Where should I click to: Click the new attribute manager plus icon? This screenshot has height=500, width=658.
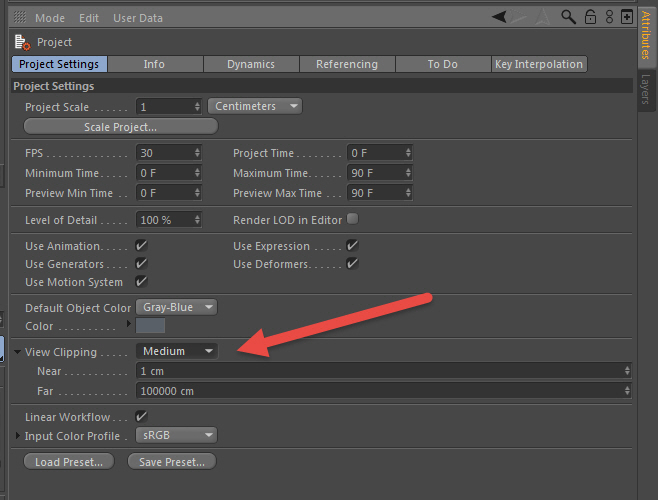627,17
